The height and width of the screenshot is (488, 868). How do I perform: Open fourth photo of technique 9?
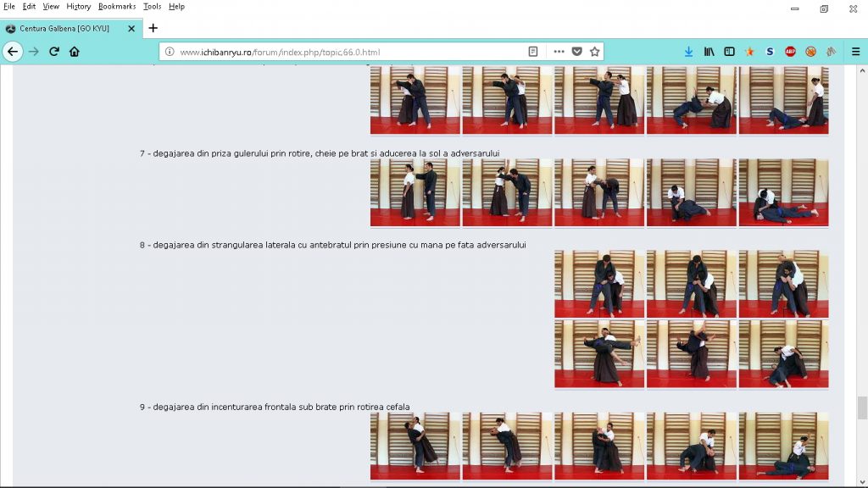[x=692, y=446]
